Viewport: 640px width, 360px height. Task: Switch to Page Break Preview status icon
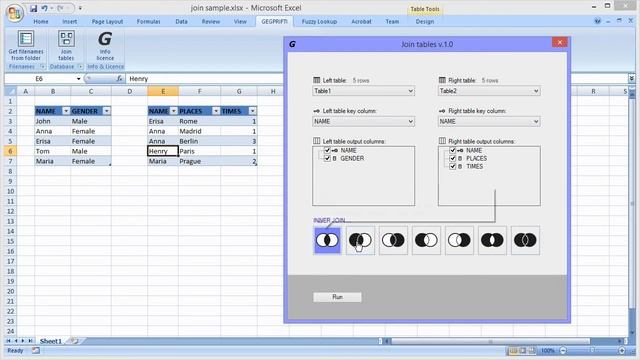coord(532,351)
